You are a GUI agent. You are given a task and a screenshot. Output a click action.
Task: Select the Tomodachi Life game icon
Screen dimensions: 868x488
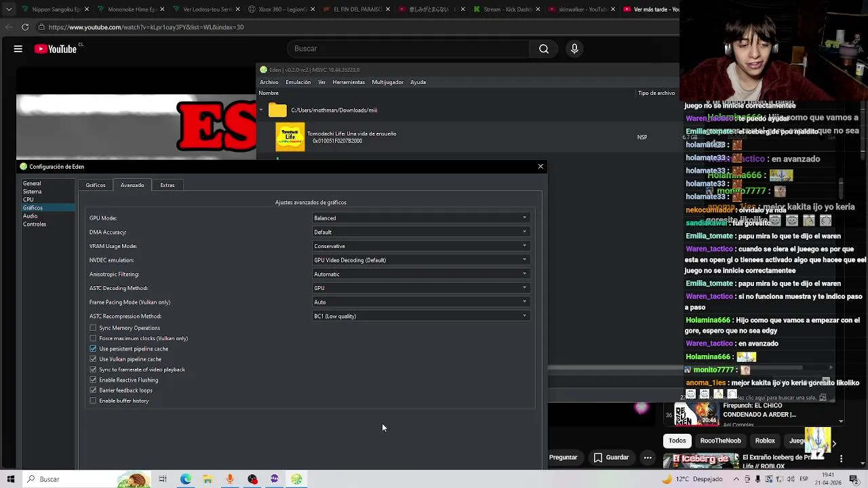tap(290, 137)
